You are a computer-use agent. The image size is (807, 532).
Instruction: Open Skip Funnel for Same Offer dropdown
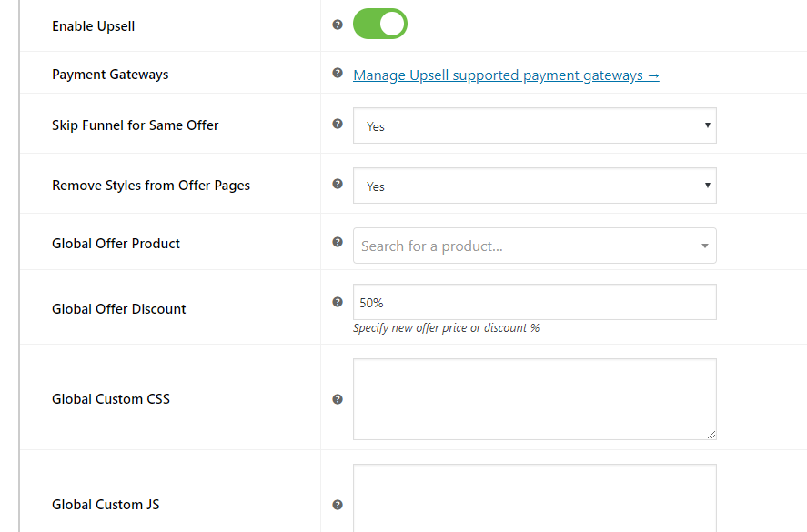535,125
